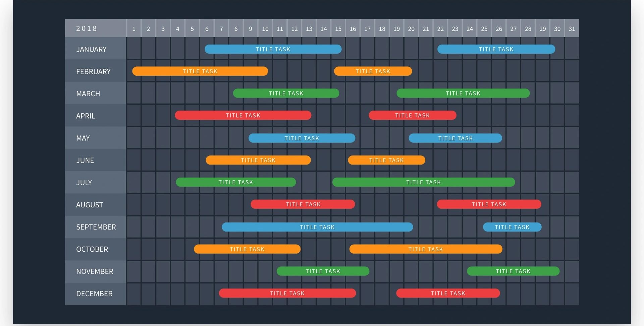Open second orange task bar in June

click(386, 160)
